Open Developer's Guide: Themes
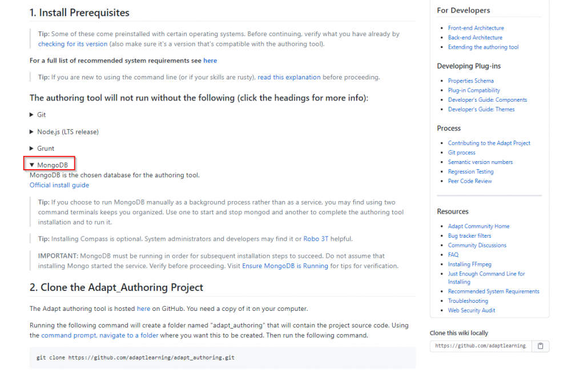 coord(481,109)
